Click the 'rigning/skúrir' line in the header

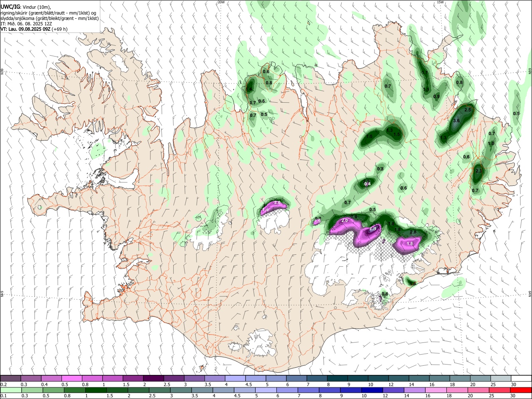click(x=48, y=13)
